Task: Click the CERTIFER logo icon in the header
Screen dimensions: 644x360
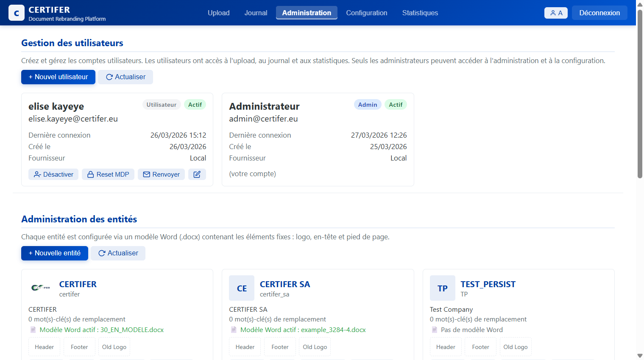Action: click(17, 13)
